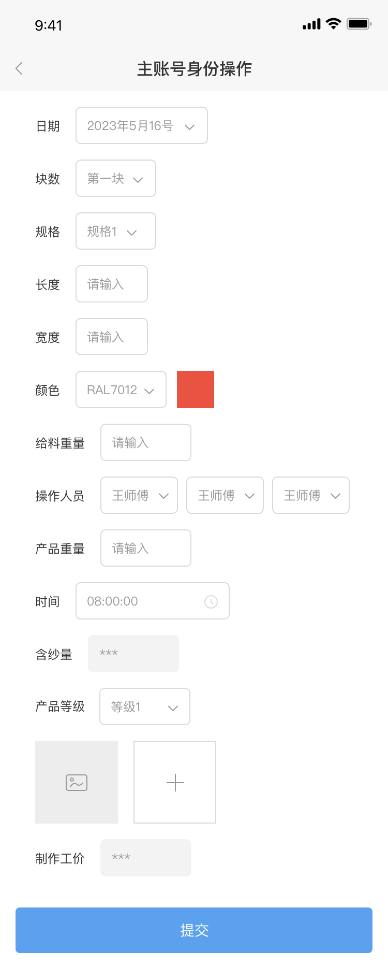Open the first 王师傅 operator dropdown
The image size is (388, 980).
139,495
